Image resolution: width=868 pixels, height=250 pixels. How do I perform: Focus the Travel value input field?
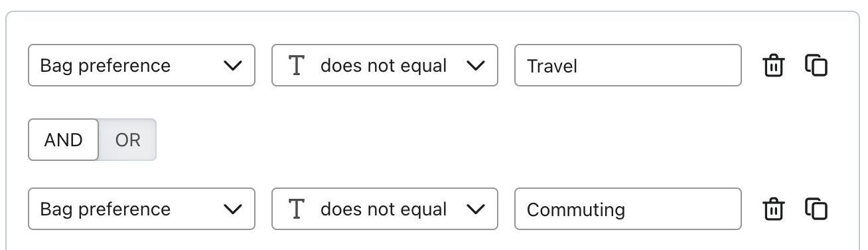pos(628,65)
